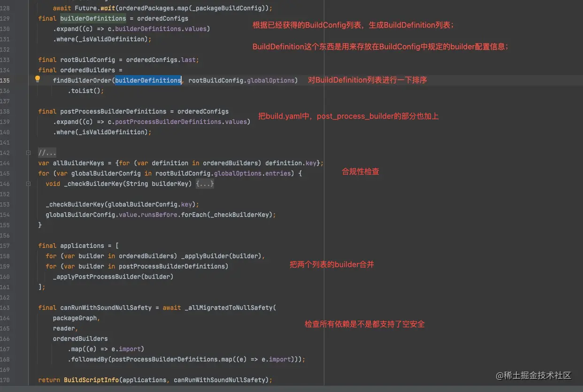This screenshot has width=583, height=392.
Task: Click line number 163 in the gutter
Action: (x=5, y=307)
